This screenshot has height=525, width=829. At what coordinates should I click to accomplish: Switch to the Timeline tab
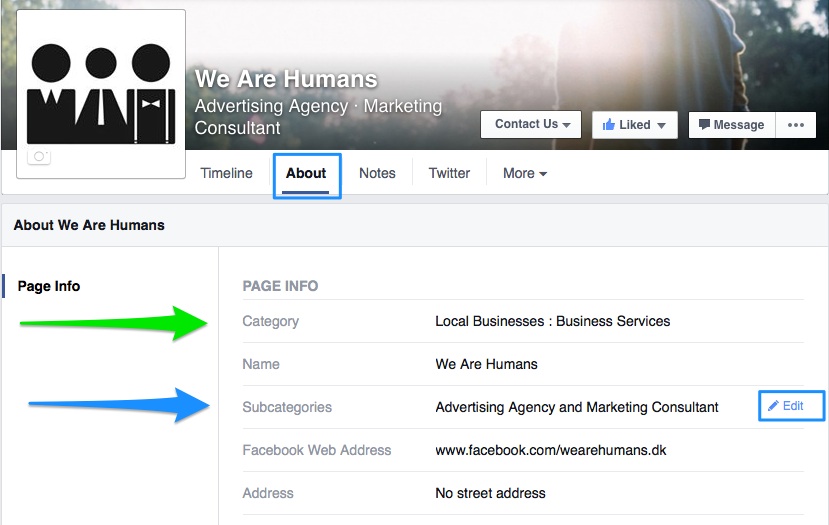pyautogui.click(x=226, y=173)
